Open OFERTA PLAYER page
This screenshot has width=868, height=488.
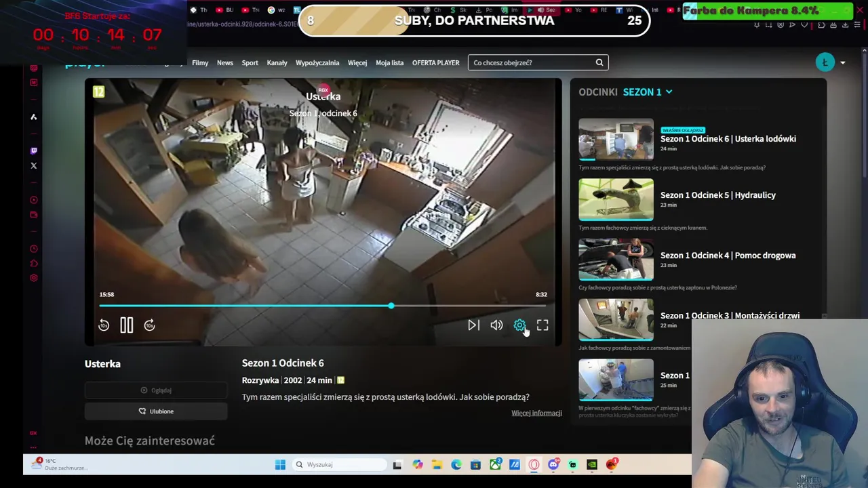(x=435, y=62)
